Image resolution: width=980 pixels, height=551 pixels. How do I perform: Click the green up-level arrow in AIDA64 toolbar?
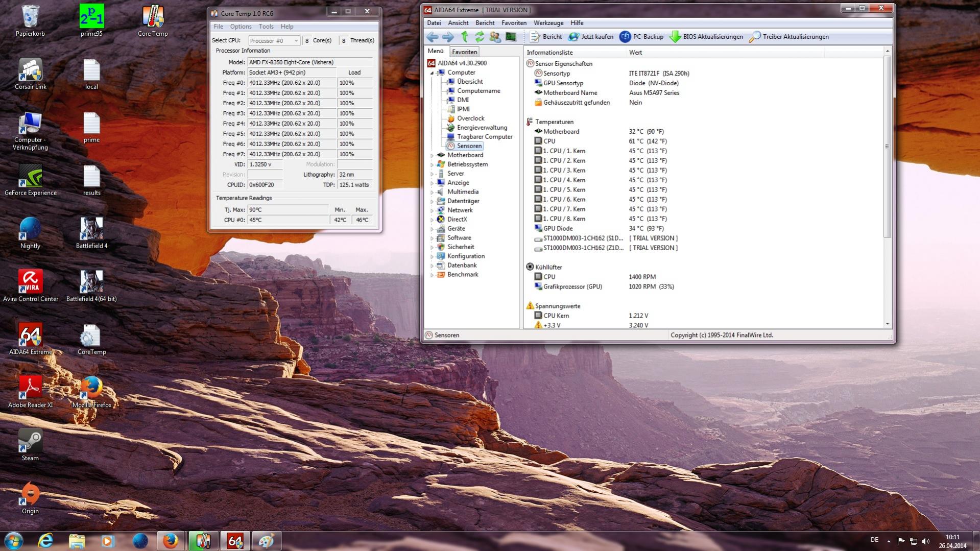pos(464,37)
